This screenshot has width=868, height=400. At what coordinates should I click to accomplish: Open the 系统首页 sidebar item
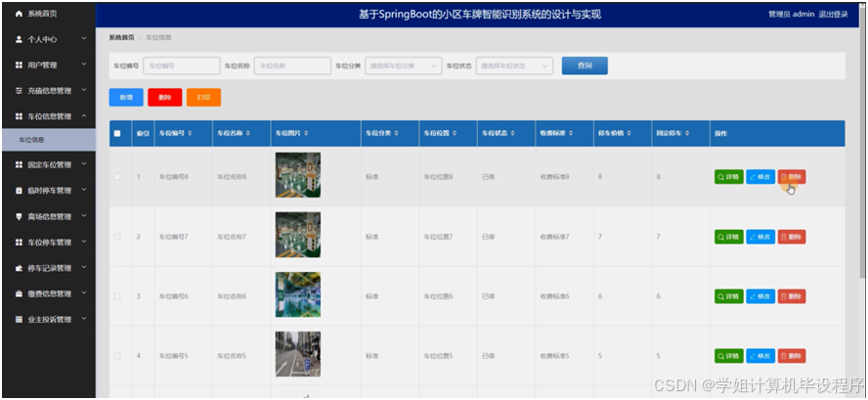click(x=48, y=14)
